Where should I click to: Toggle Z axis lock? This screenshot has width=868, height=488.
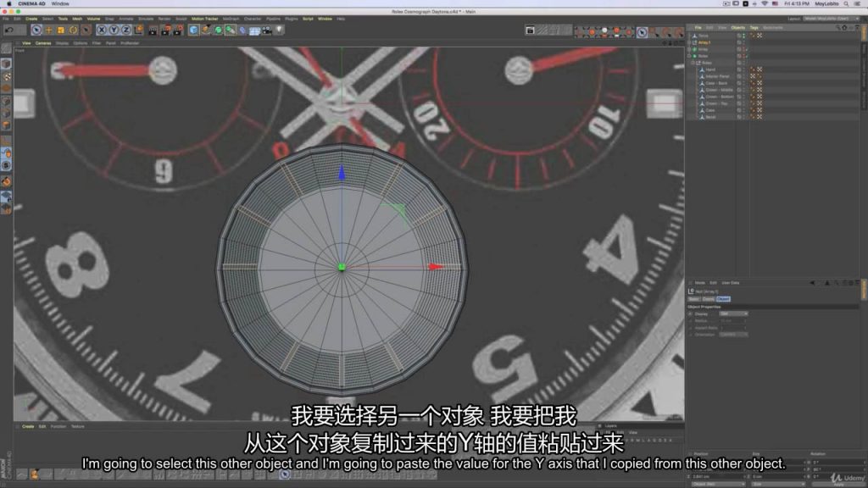[125, 30]
